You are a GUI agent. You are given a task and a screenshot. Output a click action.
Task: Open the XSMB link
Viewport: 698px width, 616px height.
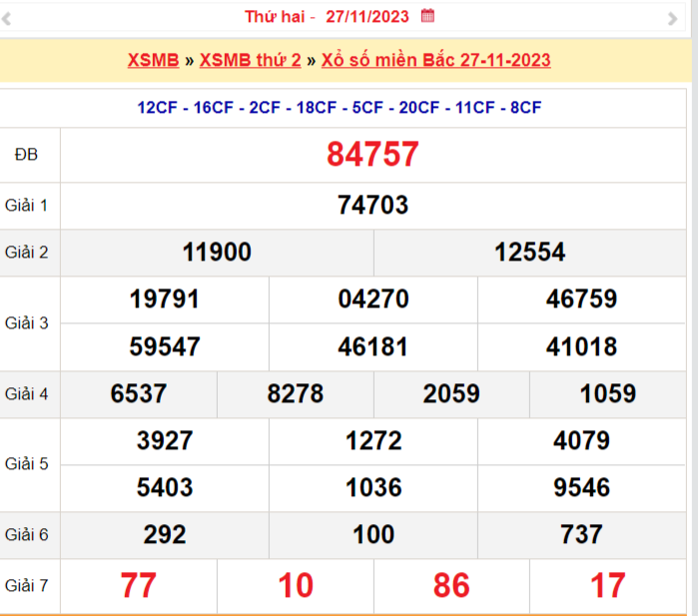tap(152, 60)
